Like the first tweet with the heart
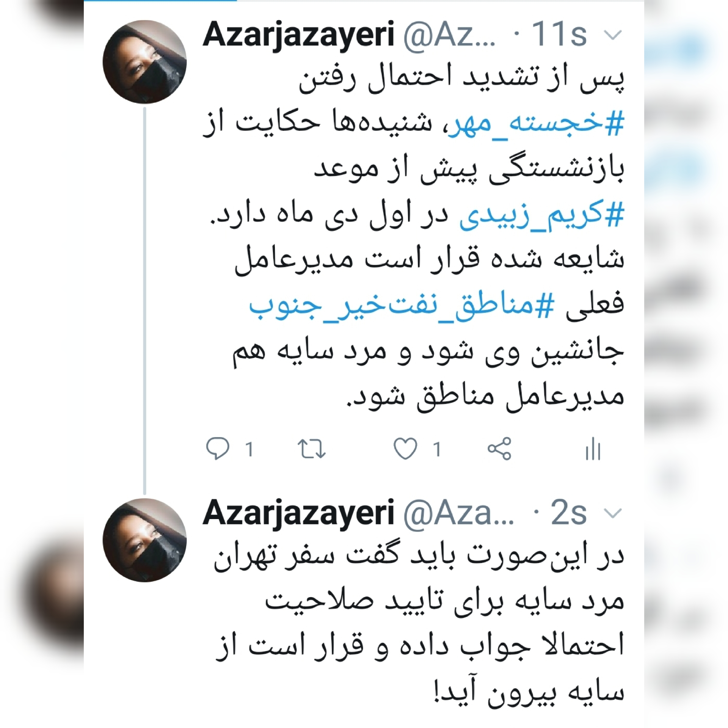The image size is (728, 728). (405, 449)
